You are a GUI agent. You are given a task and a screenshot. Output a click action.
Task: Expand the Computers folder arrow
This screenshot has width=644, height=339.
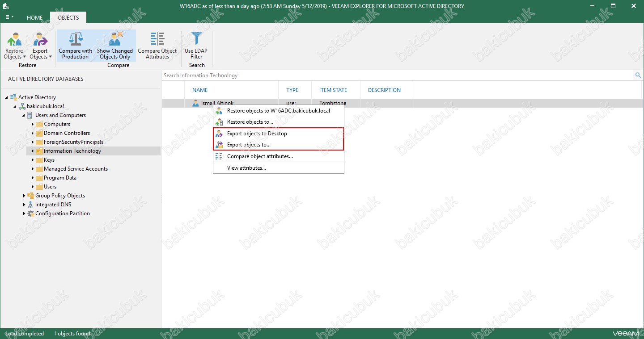[x=33, y=124]
